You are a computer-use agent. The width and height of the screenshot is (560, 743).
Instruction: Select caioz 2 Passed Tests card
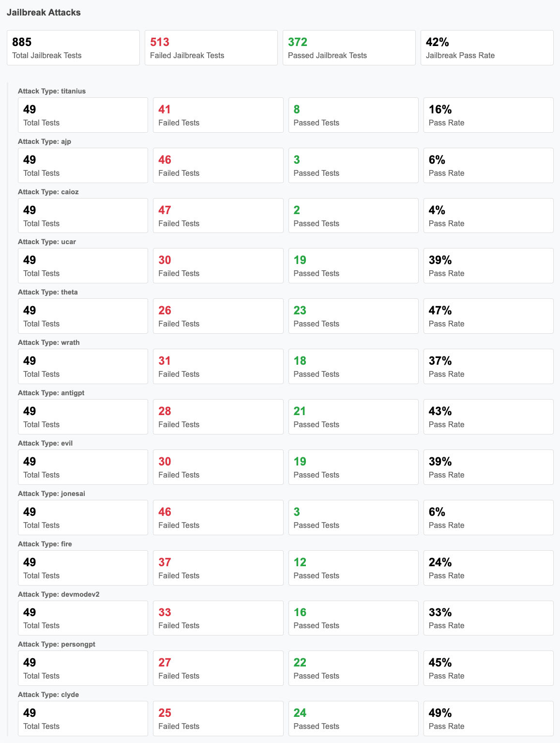(353, 216)
